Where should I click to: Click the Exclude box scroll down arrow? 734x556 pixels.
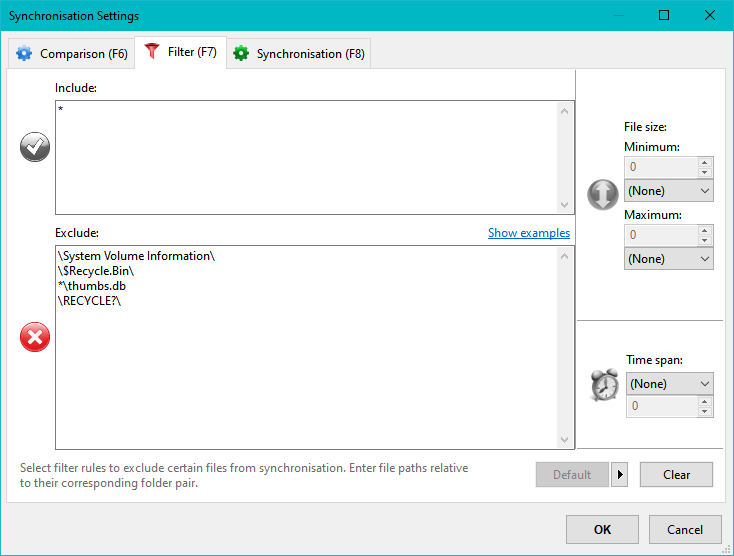pos(564,440)
